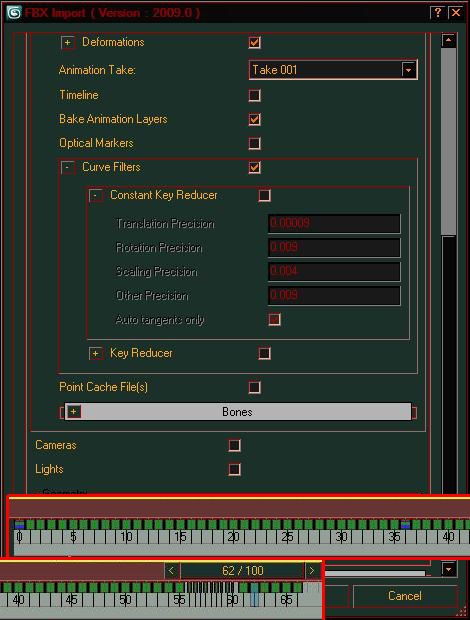This screenshot has height=620, width=470.
Task: Expand the Deformations section
Action: (x=68, y=43)
